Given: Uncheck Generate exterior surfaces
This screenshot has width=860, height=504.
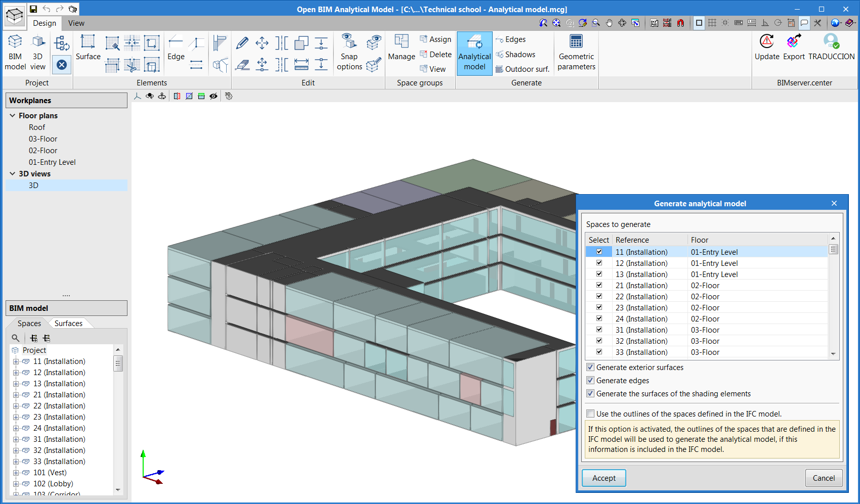Looking at the screenshot, I should click(x=590, y=367).
